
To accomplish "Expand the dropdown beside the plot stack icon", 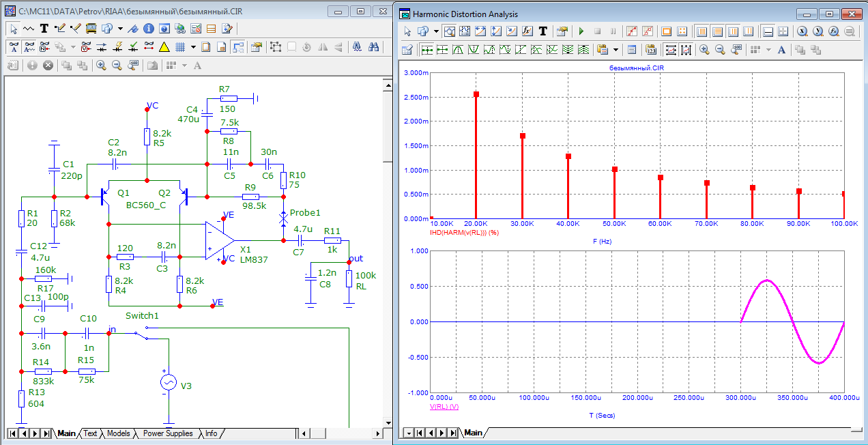I will tap(768, 50).
